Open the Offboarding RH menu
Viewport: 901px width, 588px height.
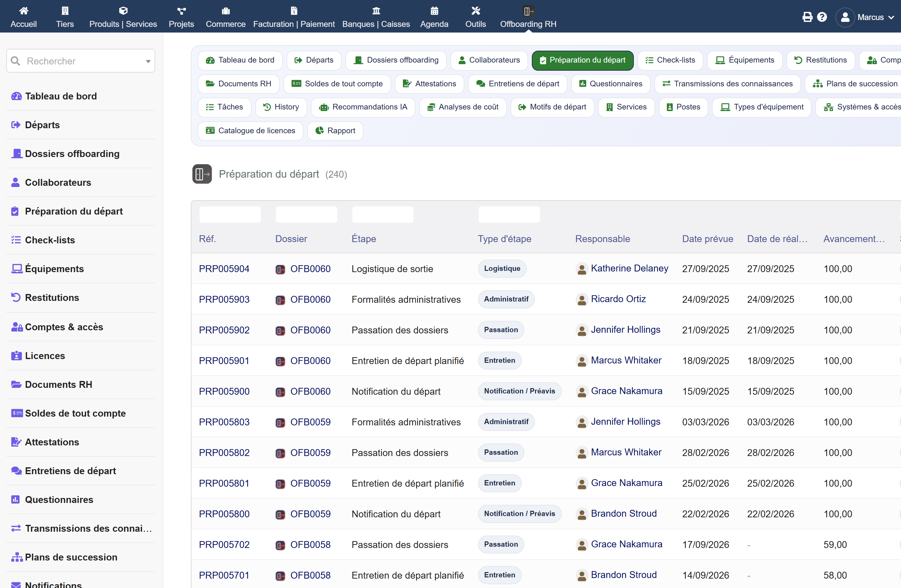tap(528, 18)
